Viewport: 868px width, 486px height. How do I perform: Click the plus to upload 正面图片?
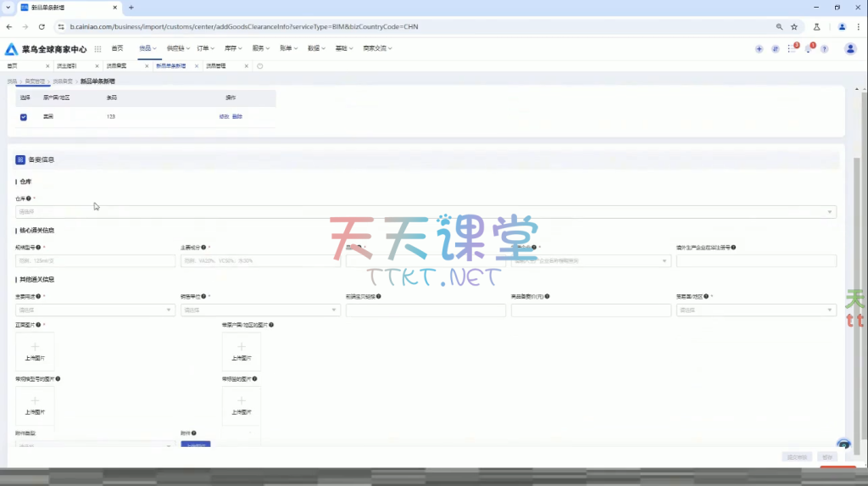pyautogui.click(x=35, y=347)
